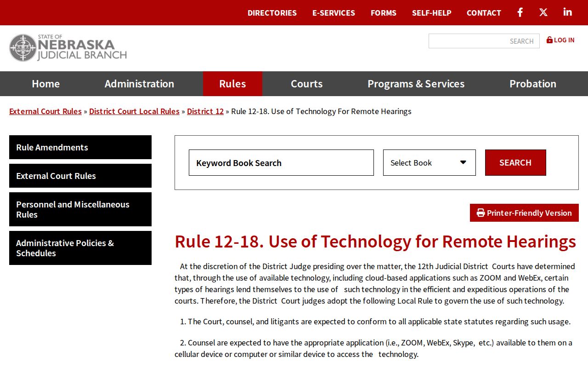Screen dimensions: 588x368
Task: Open the Probation navigation tab
Action: point(533,84)
